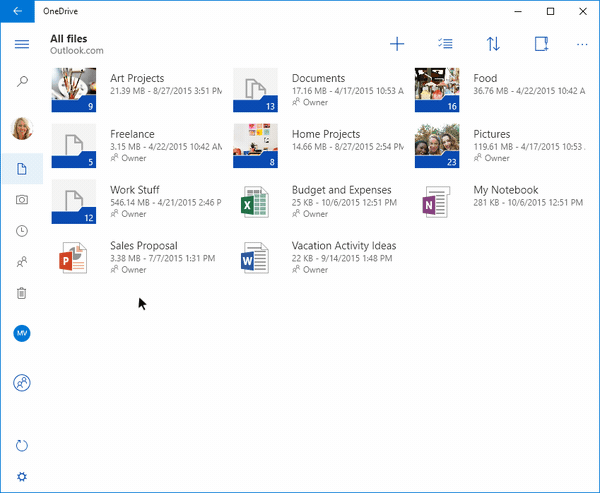Click the plus icon to add new item
The height and width of the screenshot is (493, 600).
[397, 44]
